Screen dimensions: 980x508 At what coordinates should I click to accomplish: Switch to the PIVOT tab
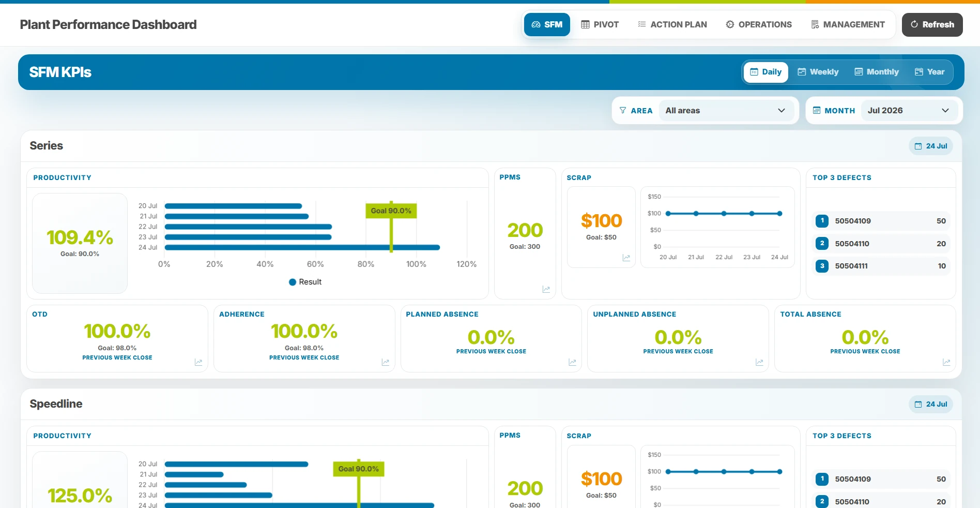click(600, 24)
